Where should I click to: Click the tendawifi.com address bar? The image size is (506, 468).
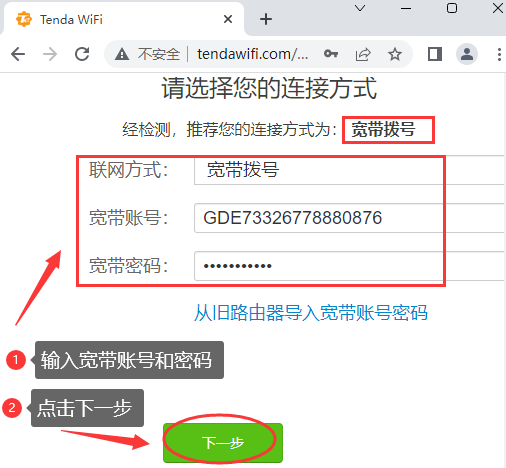(x=252, y=54)
